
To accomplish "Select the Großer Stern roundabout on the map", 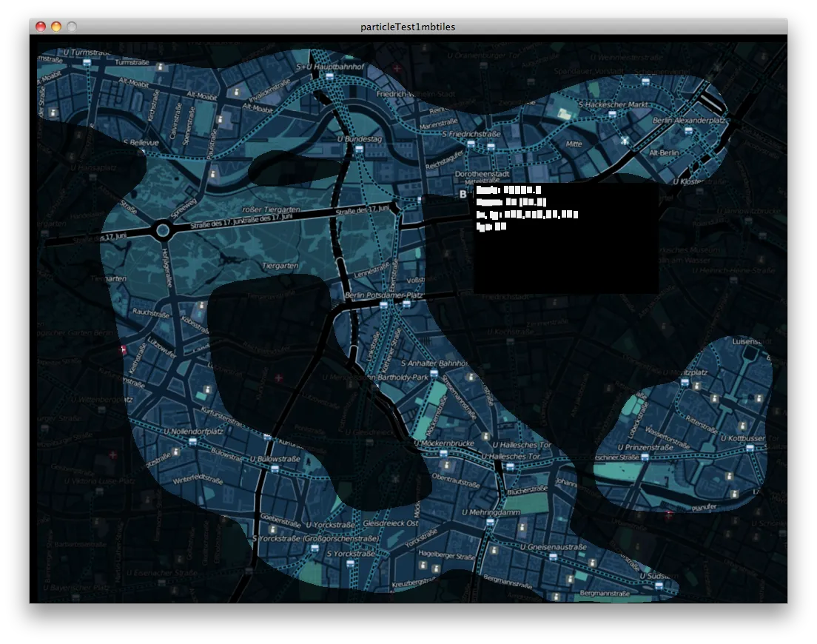I will (x=163, y=229).
